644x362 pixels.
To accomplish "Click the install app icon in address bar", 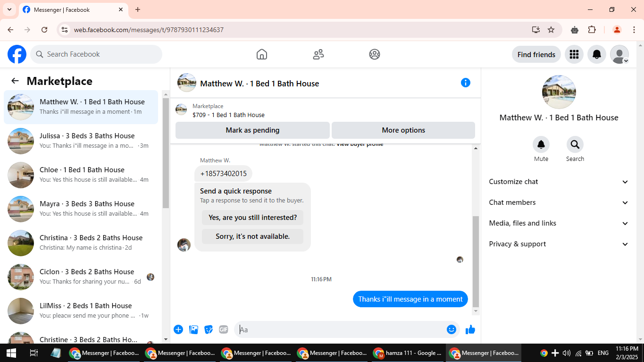I will (535, 30).
